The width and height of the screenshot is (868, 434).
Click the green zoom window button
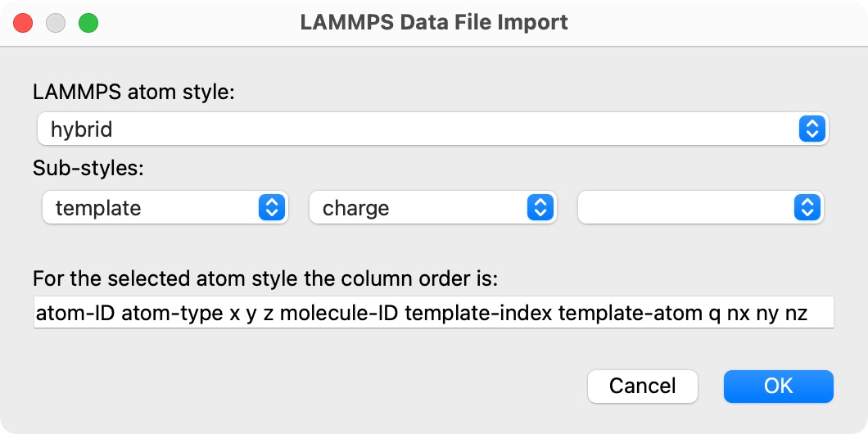point(88,22)
